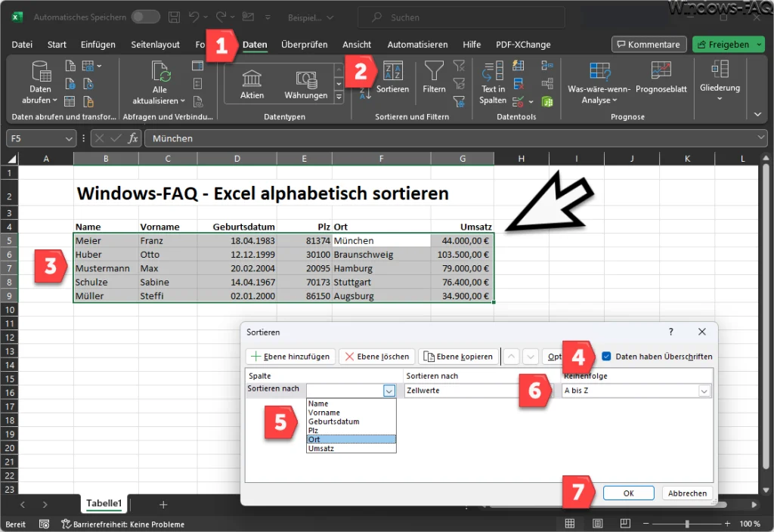Choose Geburtsdatum in the column list

click(351, 422)
